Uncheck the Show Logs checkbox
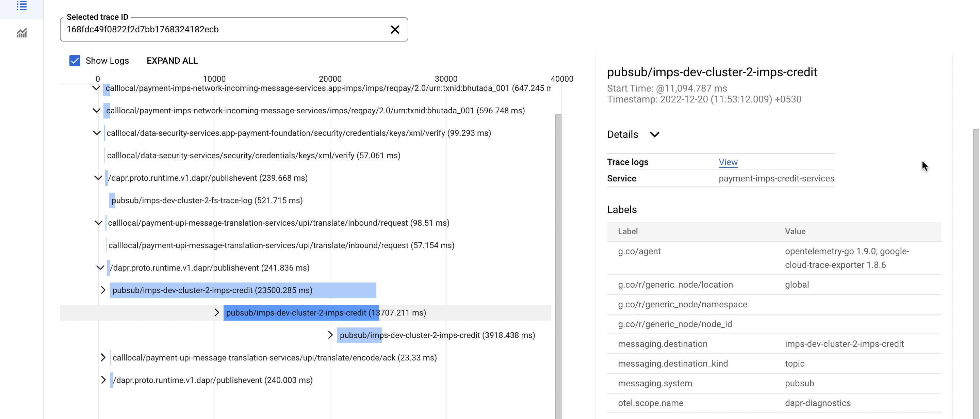This screenshot has width=980, height=419. 74,60
